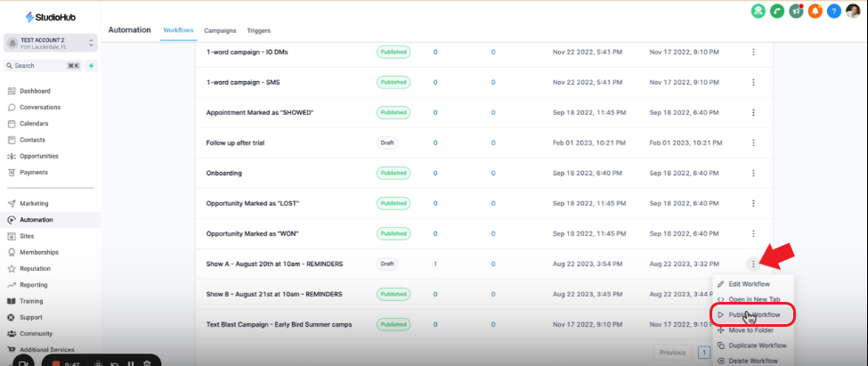
Task: Go to Payments in the sidebar
Action: click(34, 172)
